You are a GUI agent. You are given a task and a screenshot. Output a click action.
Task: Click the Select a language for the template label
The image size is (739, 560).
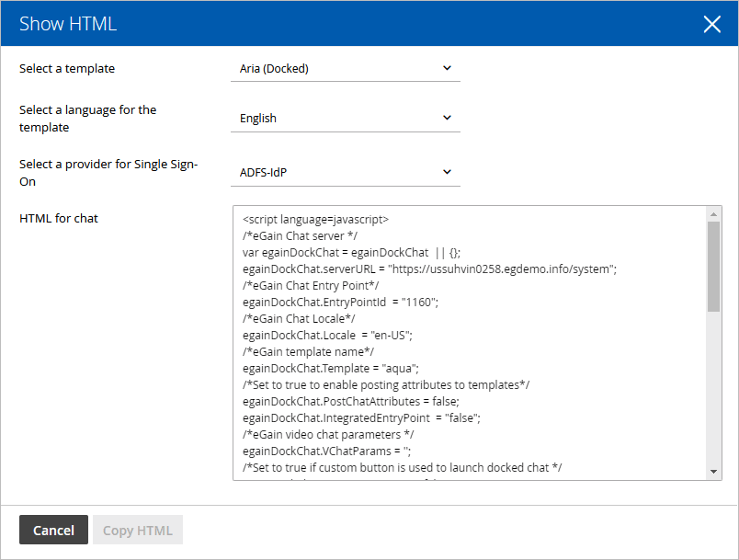click(x=87, y=119)
